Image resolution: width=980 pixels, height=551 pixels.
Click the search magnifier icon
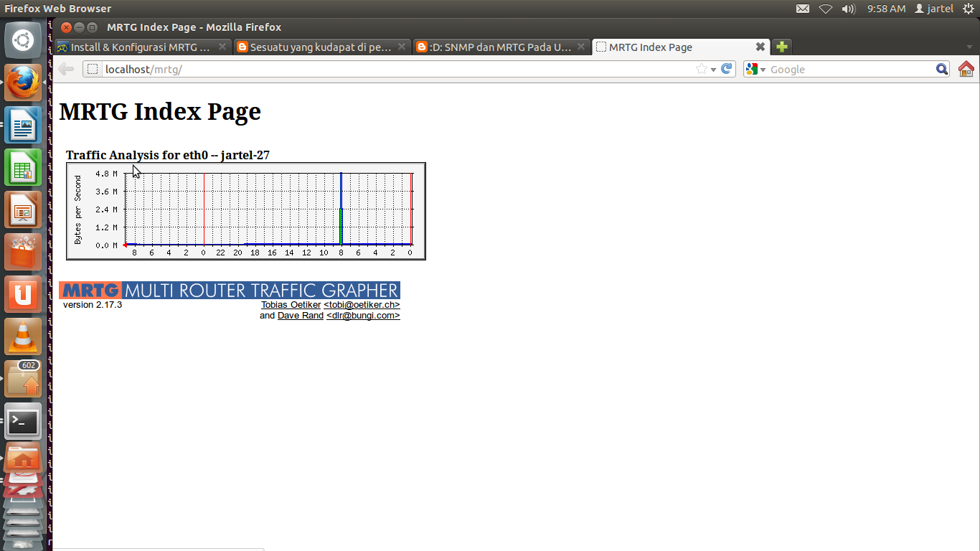pyautogui.click(x=942, y=69)
